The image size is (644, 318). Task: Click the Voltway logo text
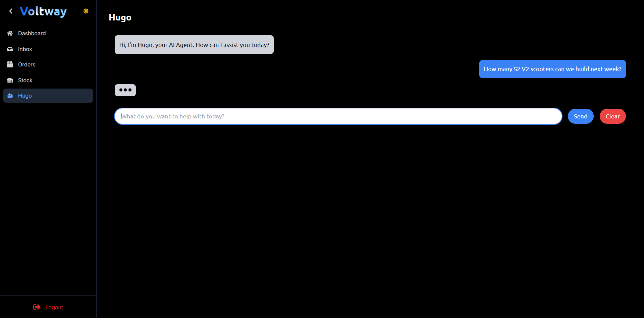pyautogui.click(x=43, y=11)
